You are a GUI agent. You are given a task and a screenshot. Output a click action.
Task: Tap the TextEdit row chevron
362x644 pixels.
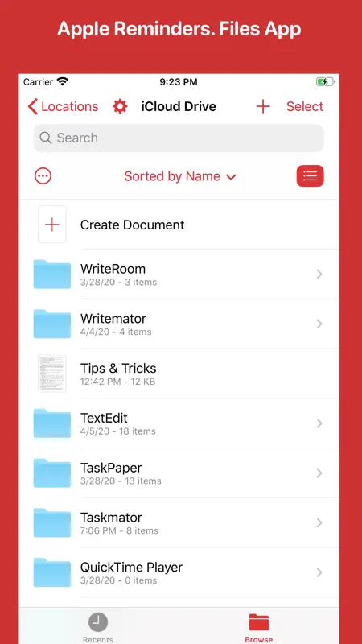coord(319,423)
